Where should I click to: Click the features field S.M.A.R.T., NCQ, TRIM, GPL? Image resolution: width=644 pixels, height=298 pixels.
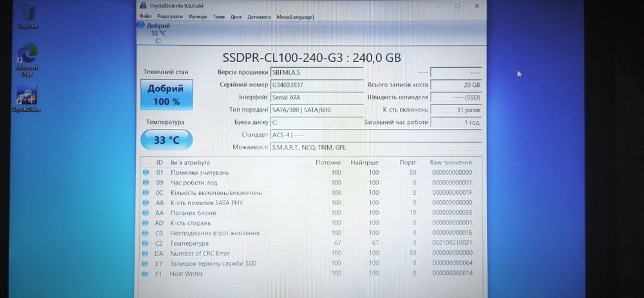(x=376, y=147)
